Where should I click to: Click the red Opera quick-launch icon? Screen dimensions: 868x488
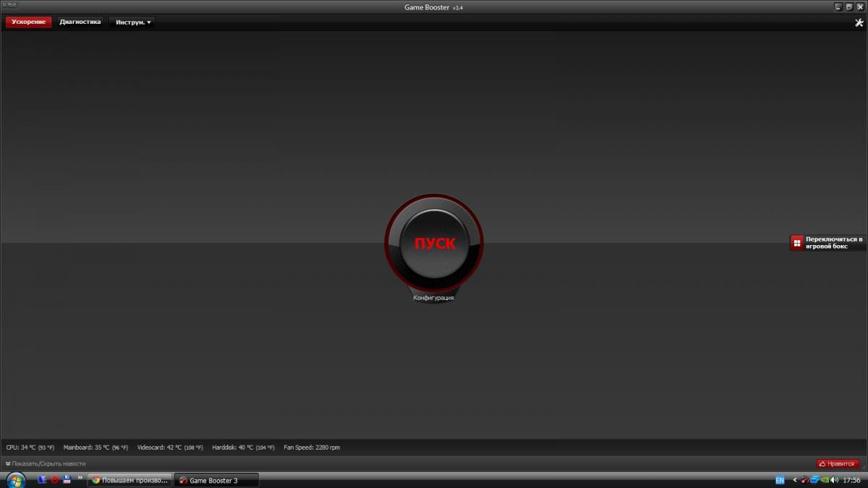click(x=54, y=479)
